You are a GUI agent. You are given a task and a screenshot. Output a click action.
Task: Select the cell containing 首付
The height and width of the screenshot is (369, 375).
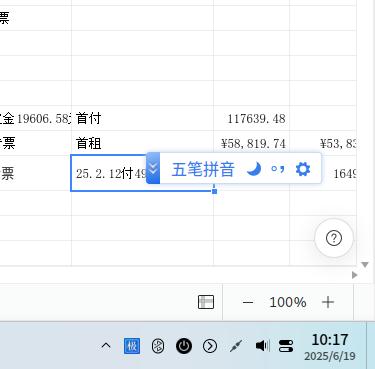(x=142, y=118)
